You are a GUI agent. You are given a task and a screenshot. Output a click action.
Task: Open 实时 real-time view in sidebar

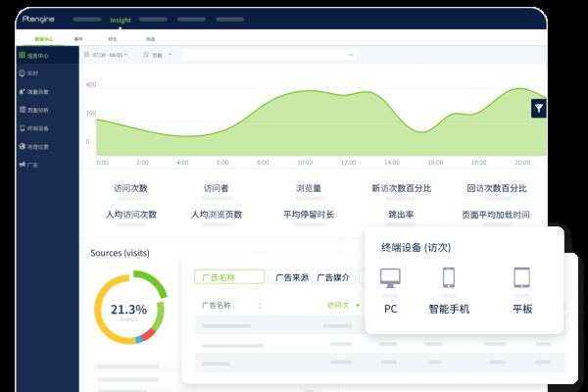click(30, 73)
